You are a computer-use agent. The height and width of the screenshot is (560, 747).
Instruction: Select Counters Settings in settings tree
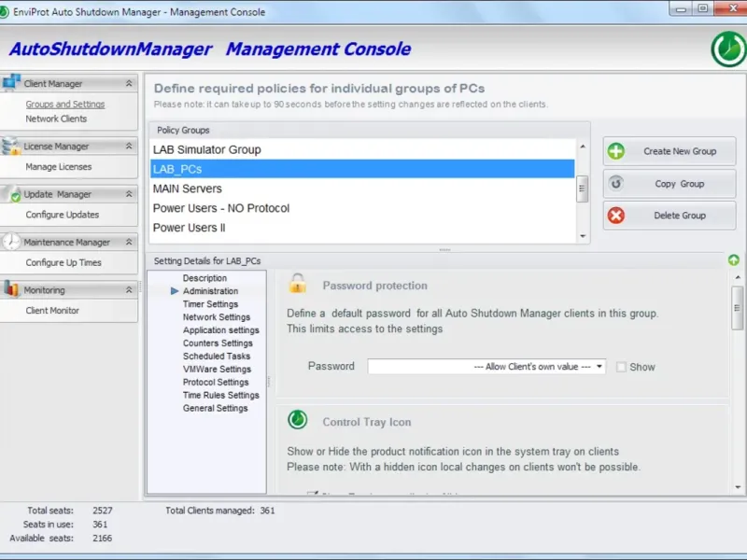coord(218,343)
